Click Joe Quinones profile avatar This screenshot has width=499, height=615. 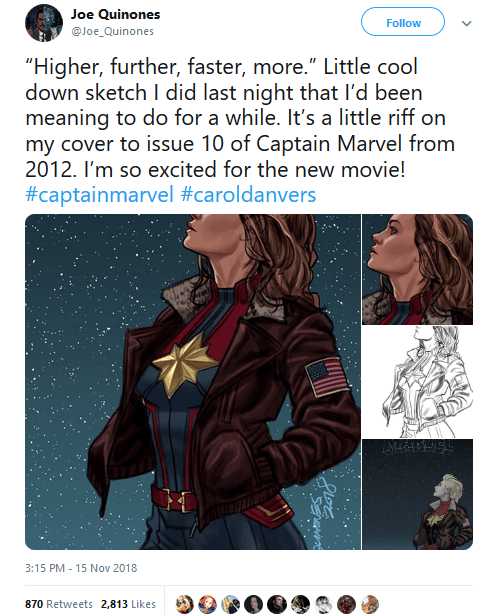[x=44, y=23]
